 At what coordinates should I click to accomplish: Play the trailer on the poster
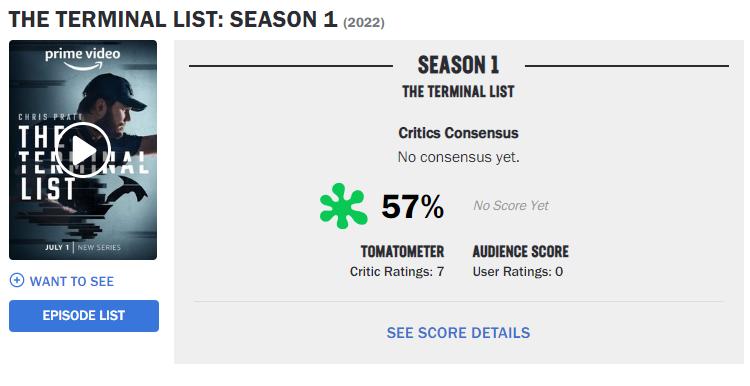click(84, 150)
